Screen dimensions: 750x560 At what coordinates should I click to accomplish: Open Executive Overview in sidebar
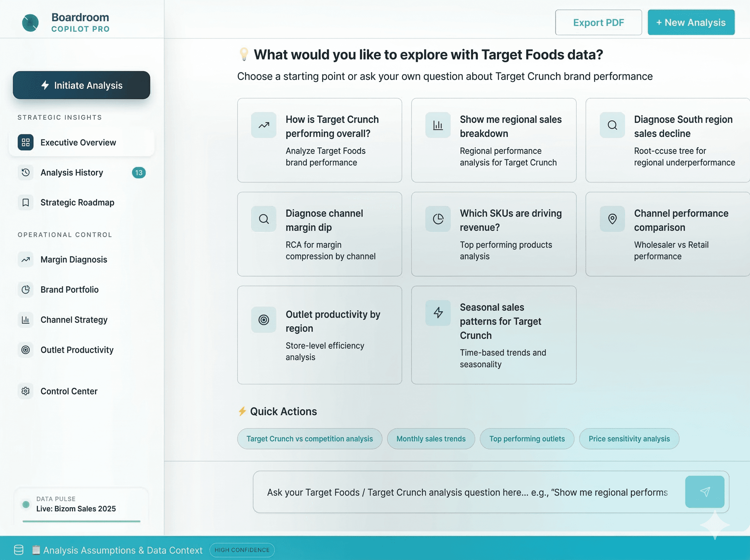[x=78, y=142]
